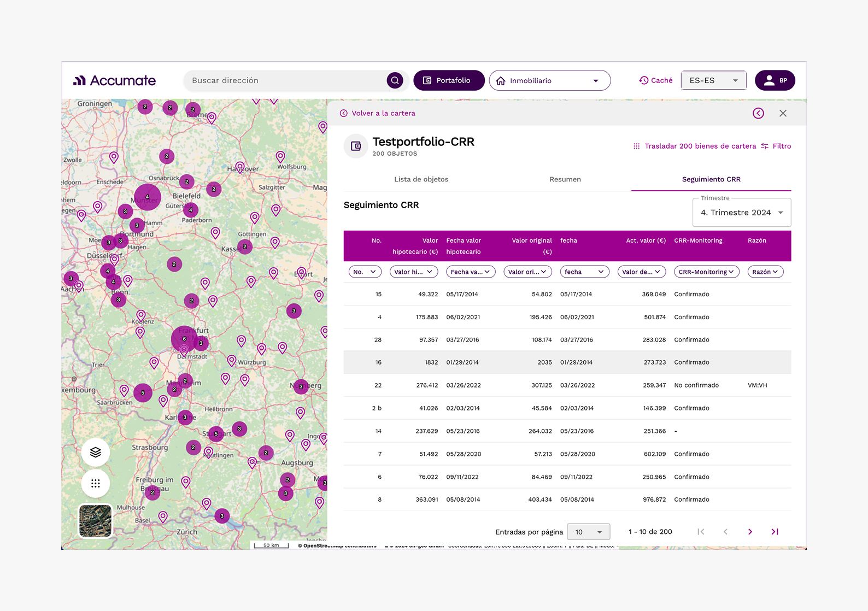
Task: Jump to last page arrow
Action: click(775, 532)
